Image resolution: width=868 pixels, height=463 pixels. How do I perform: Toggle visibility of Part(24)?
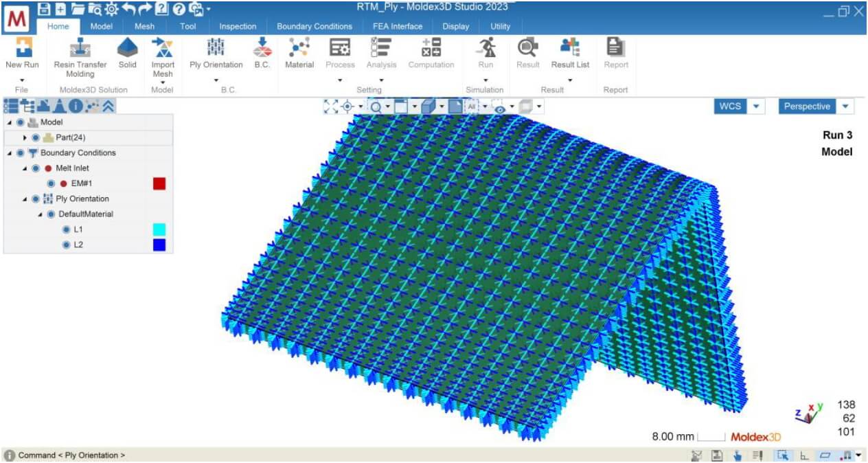[x=36, y=137]
